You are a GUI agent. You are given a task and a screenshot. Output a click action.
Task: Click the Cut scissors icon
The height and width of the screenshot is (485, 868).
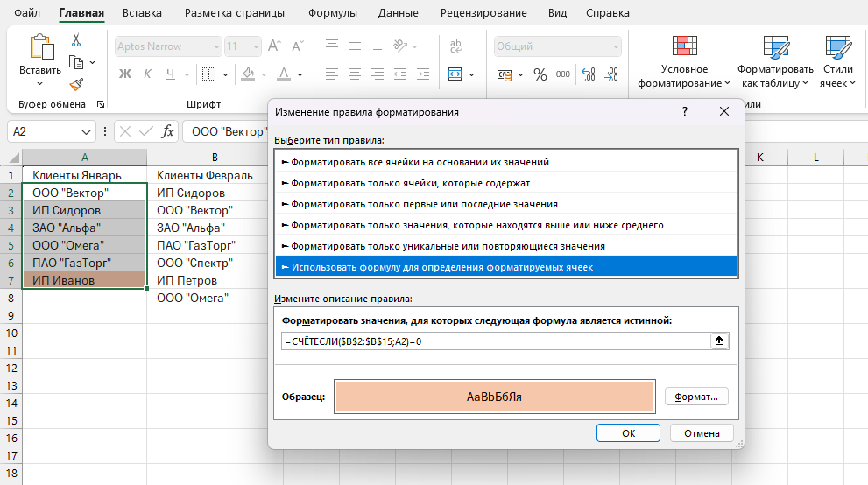click(x=76, y=40)
